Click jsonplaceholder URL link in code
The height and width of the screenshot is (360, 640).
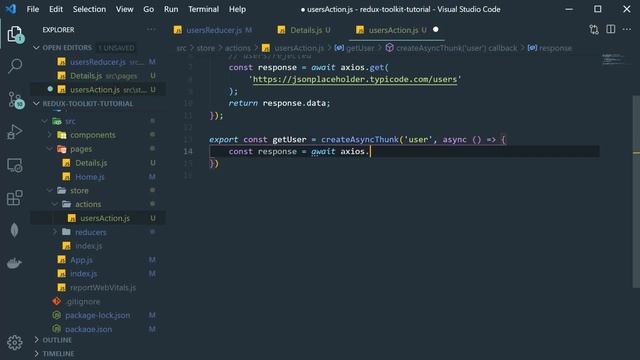pos(355,79)
